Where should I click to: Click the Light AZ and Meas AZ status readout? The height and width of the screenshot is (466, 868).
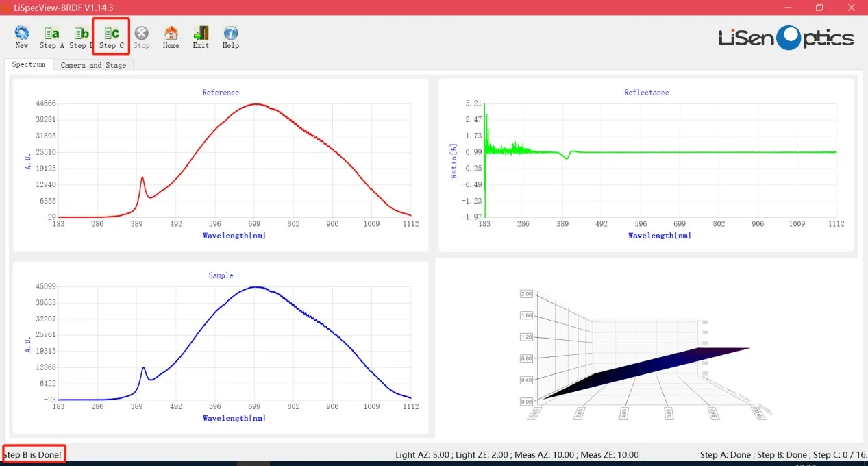(517, 455)
